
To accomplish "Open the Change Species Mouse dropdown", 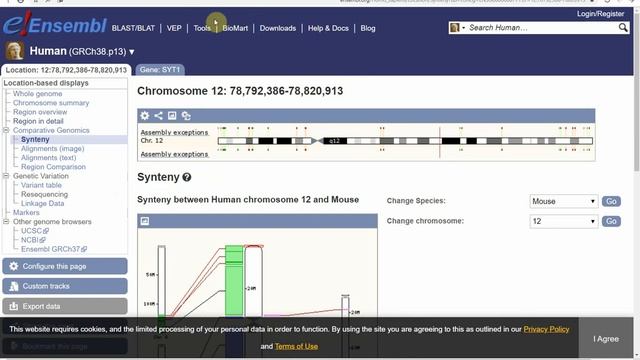I will 564,201.
